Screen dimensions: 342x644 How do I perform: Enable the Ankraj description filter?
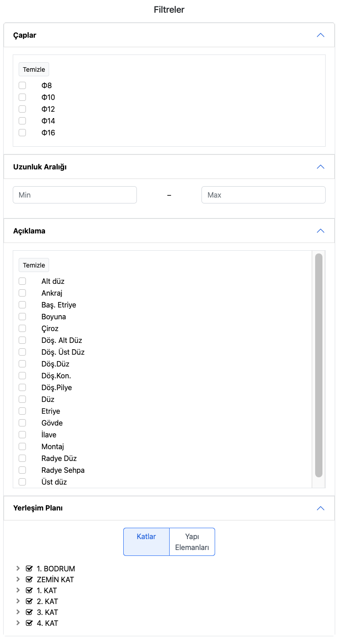(22, 293)
